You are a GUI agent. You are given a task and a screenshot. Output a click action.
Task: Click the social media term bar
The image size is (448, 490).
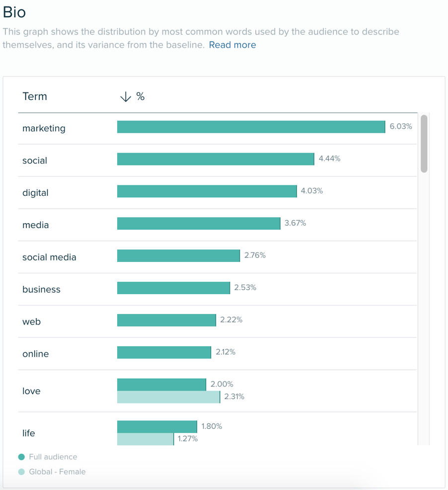(179, 255)
